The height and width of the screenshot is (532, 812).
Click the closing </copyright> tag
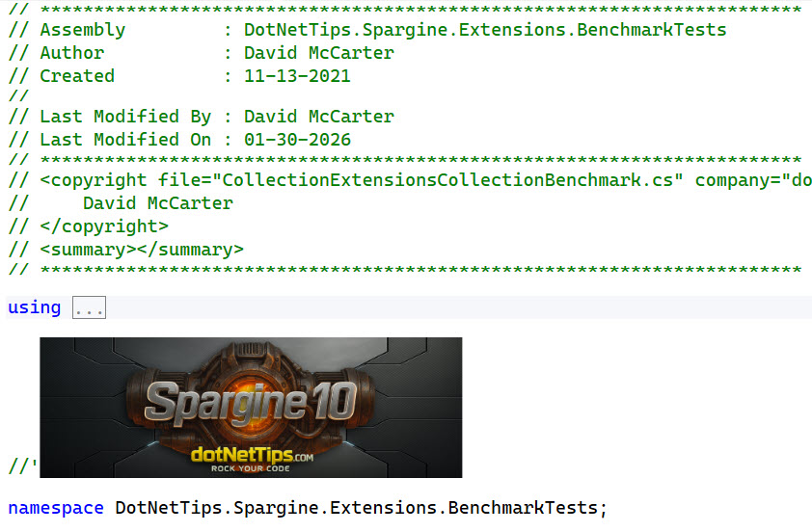click(x=104, y=226)
